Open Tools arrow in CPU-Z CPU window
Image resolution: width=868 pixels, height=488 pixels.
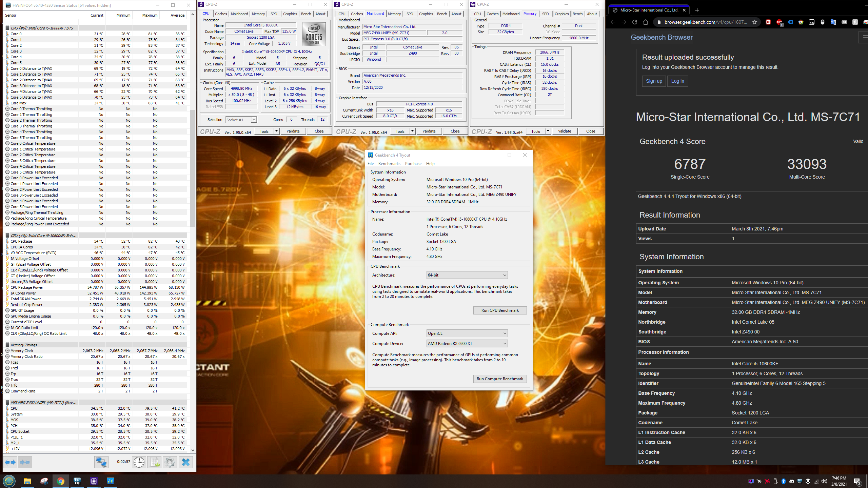[276, 131]
